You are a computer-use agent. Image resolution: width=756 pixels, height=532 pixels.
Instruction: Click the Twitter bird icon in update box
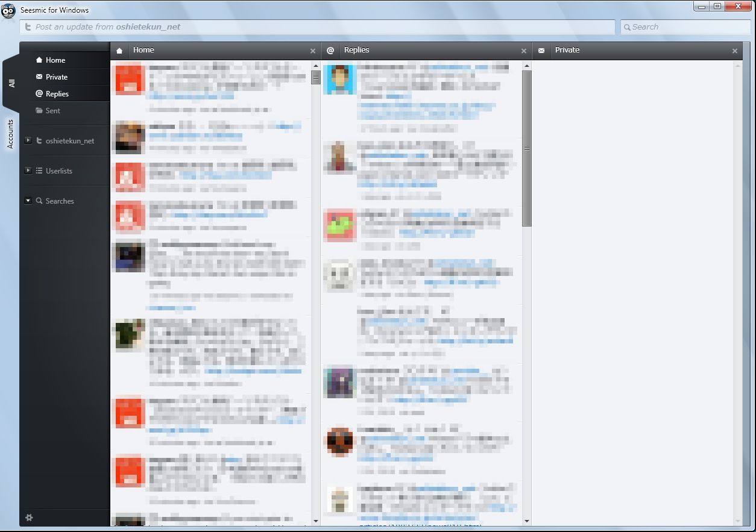click(x=28, y=27)
